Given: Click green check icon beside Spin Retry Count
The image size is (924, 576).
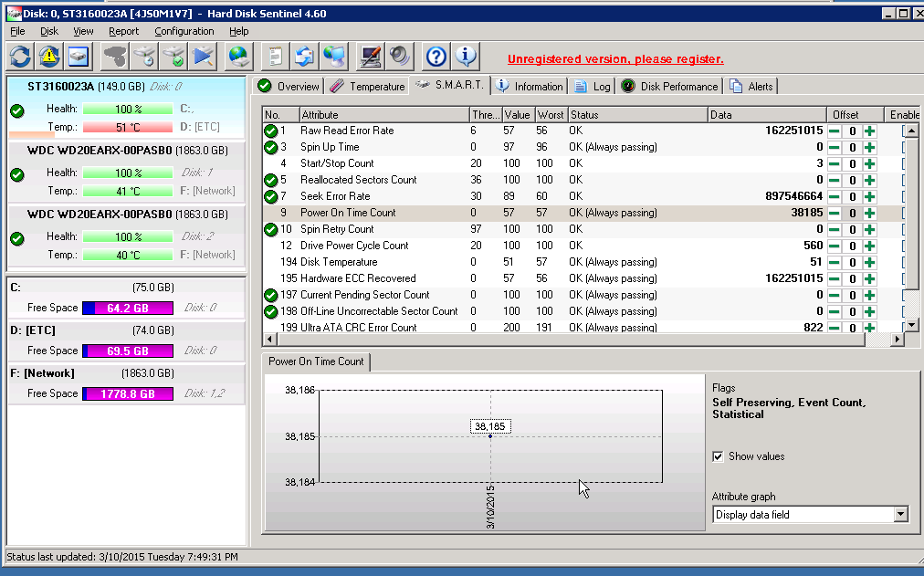Looking at the screenshot, I should coord(270,230).
